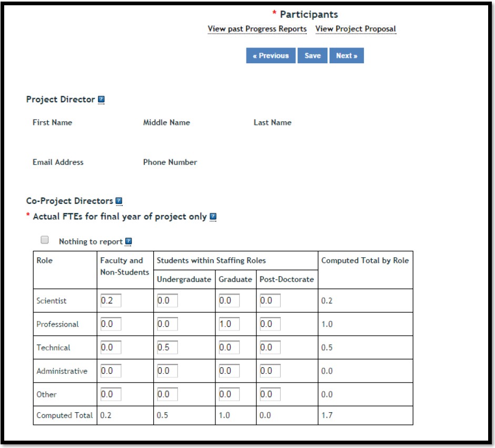495x448 pixels.
Task: Click the Next button
Action: (x=346, y=55)
